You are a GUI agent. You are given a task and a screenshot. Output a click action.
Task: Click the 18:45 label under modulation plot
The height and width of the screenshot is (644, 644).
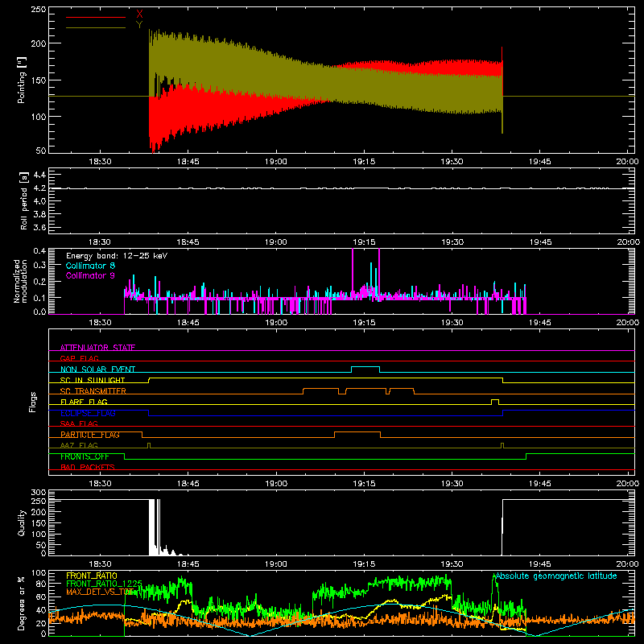coord(188,323)
